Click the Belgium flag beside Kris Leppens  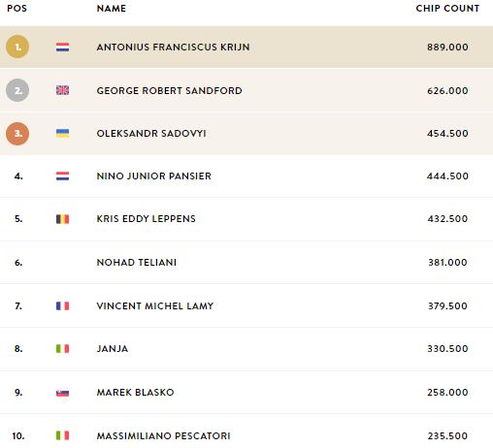(x=62, y=219)
